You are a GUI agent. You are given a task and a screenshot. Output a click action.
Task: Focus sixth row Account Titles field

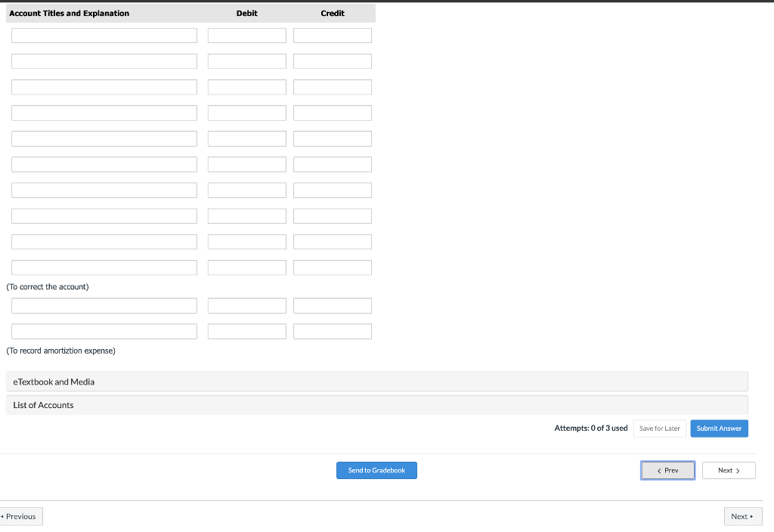[104, 164]
